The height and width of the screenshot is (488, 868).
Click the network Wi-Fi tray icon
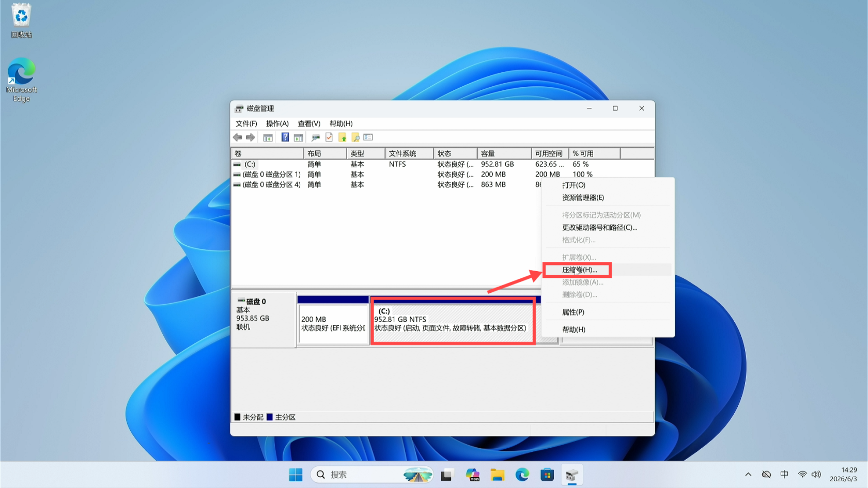coord(802,475)
